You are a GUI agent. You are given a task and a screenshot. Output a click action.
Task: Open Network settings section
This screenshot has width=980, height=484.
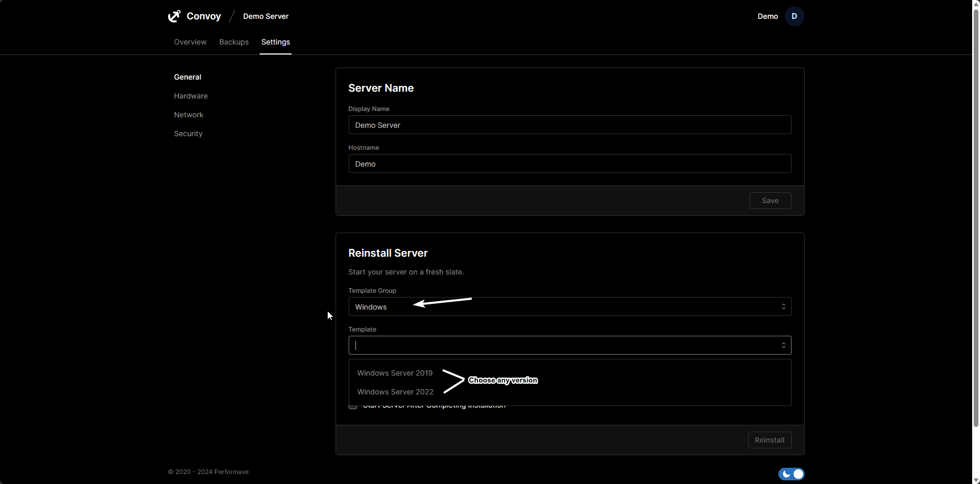188,115
